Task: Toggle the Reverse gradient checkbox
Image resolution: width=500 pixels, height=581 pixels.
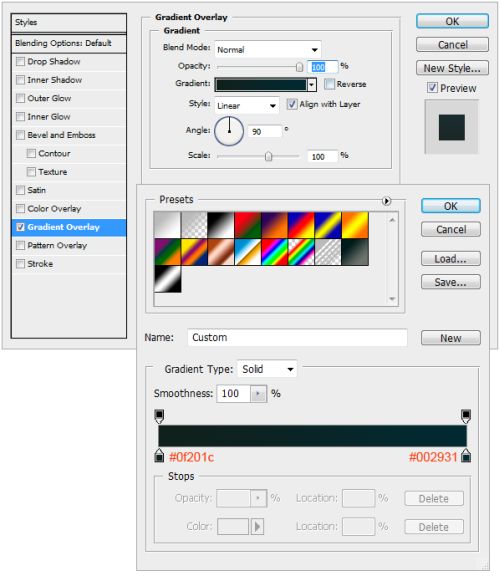Action: coord(329,84)
